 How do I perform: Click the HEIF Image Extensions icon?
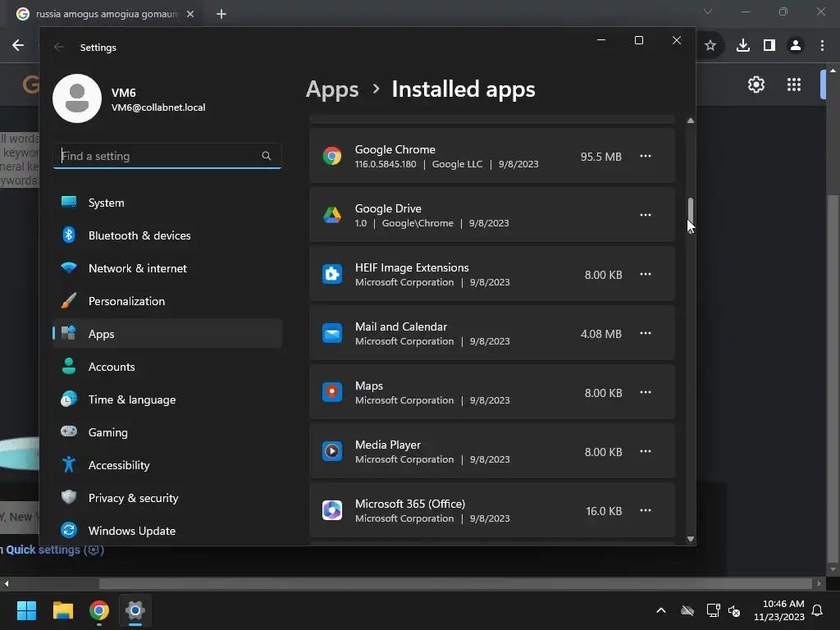(x=332, y=274)
